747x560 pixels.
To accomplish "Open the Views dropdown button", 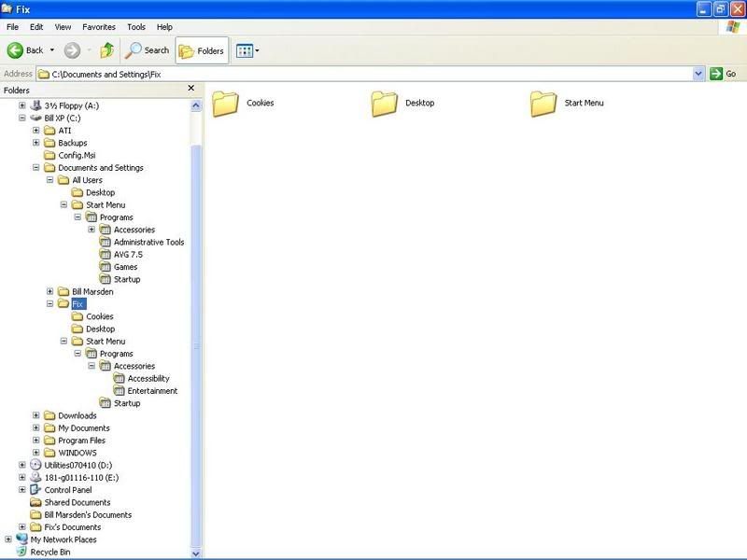I will (x=247, y=50).
